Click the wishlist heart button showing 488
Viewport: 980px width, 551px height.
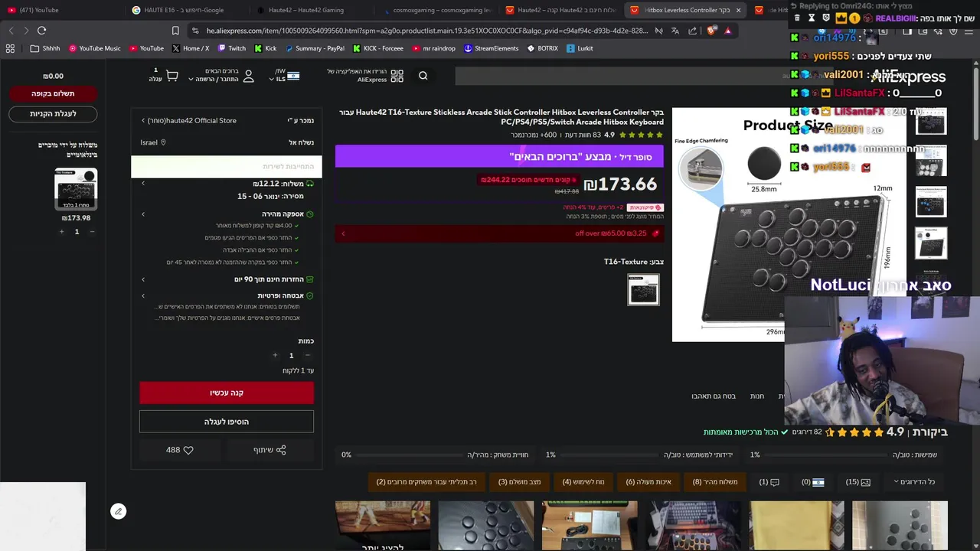180,450
